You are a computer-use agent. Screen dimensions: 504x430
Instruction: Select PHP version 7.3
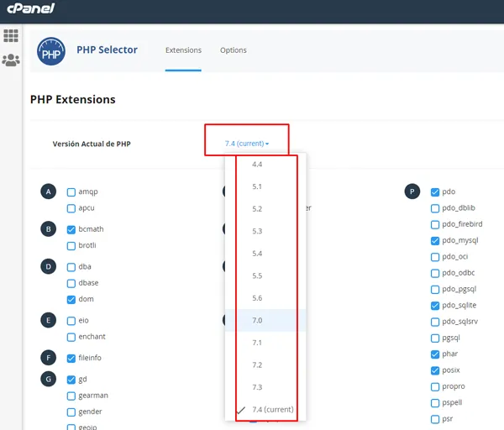point(265,387)
